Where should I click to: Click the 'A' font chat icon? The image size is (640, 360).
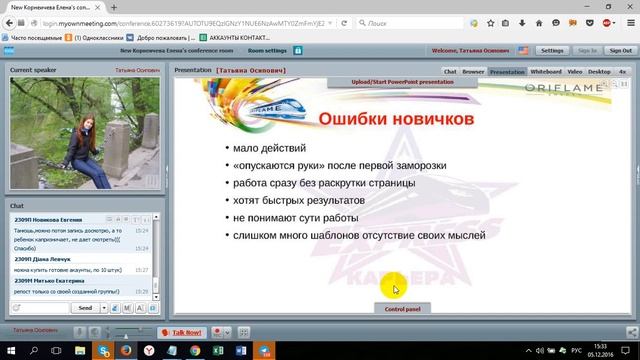coord(140,308)
